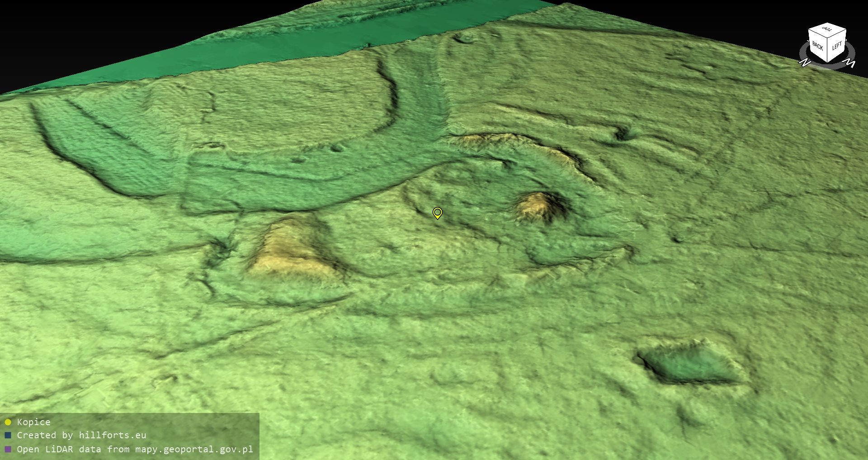Click the small tan mound right of marker
868x460 pixels.
539,207
